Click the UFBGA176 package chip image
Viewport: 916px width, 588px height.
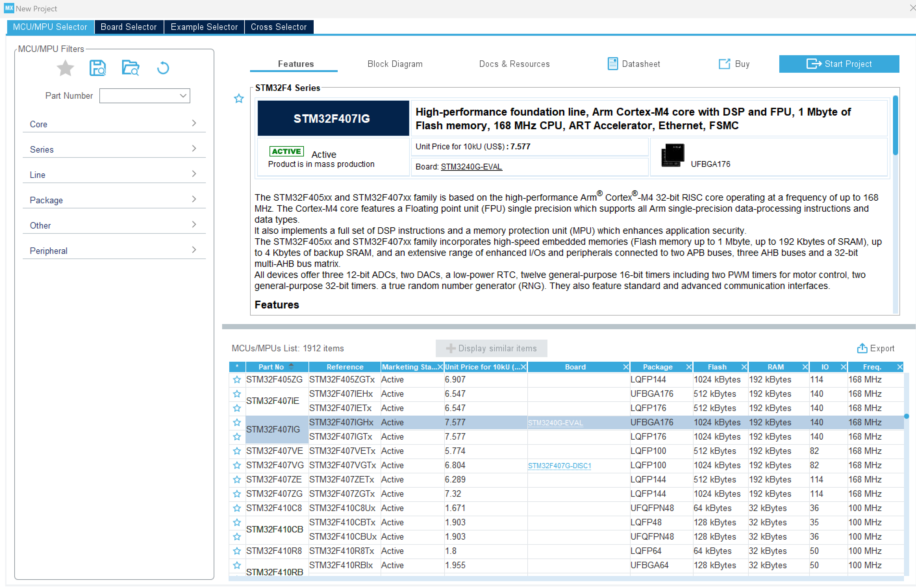tap(672, 156)
